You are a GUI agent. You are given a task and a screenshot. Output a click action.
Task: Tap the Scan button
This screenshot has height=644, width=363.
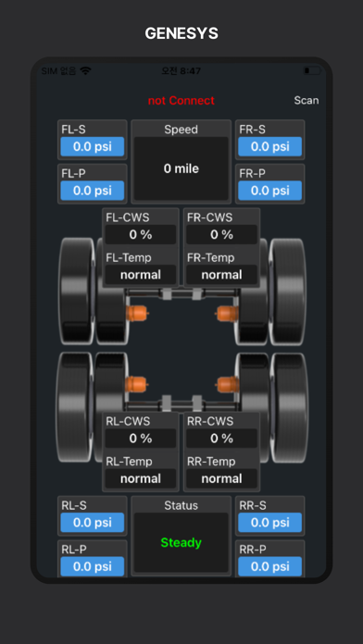pos(307,100)
